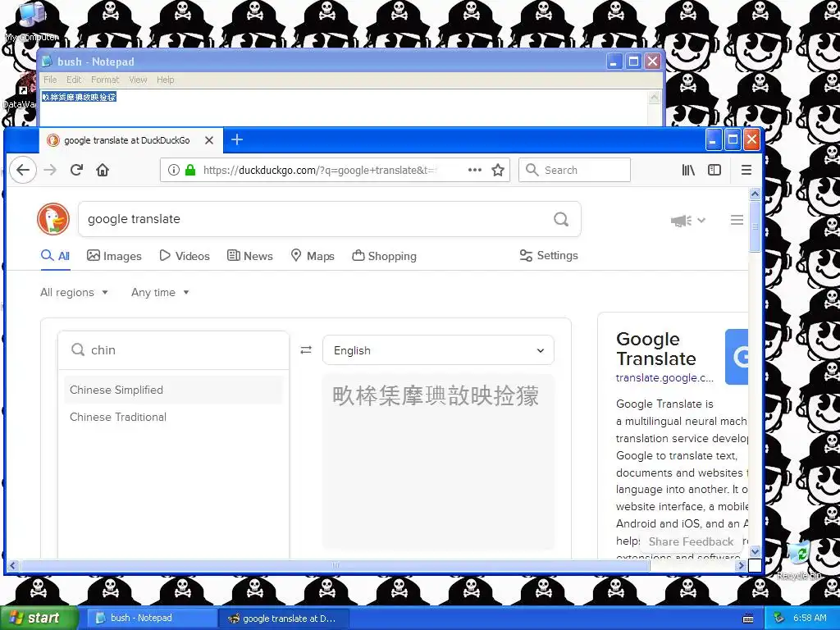Choose Chinese Simplified from language list

[x=173, y=390]
